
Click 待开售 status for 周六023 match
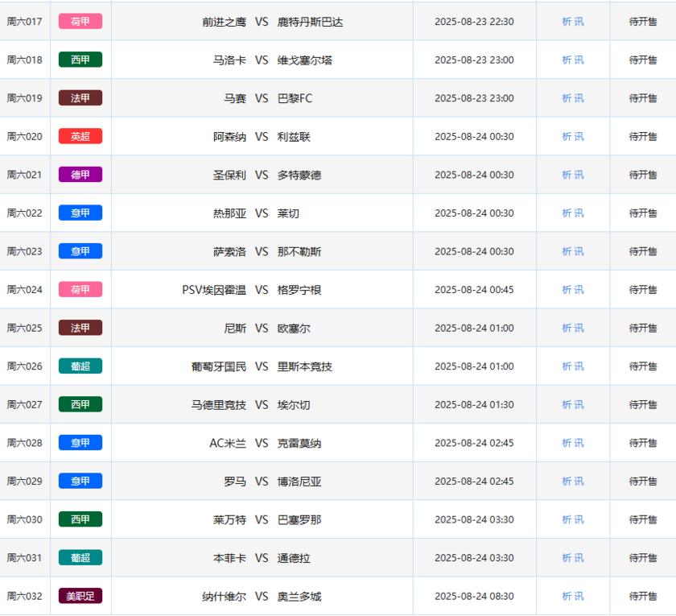[643, 251]
